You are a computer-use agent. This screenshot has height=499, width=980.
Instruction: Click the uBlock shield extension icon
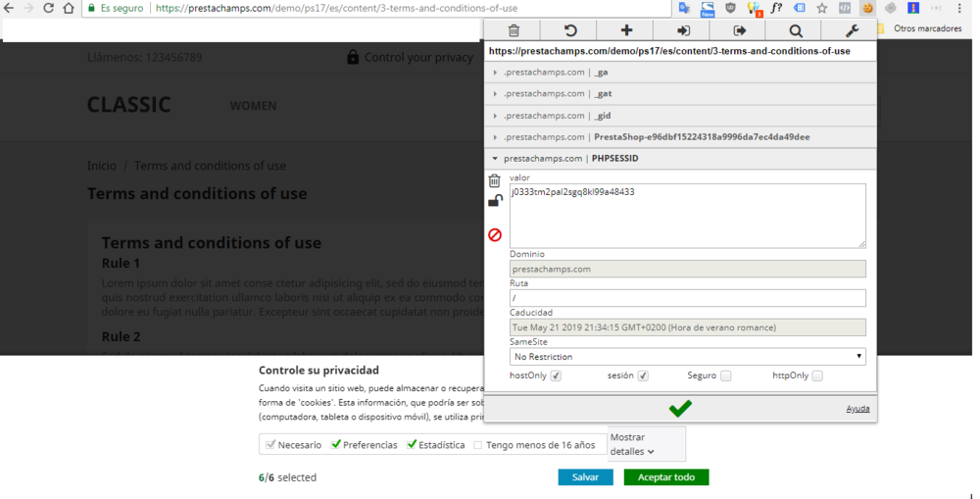(x=730, y=8)
